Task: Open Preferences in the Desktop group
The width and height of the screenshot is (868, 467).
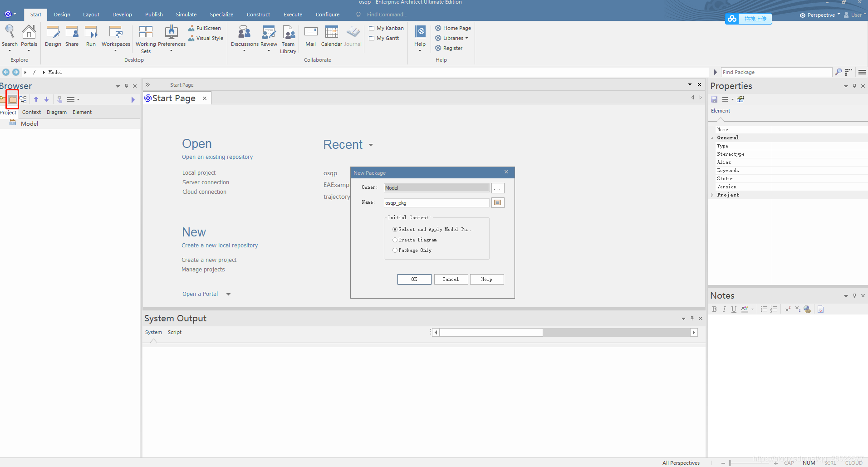Action: point(172,36)
